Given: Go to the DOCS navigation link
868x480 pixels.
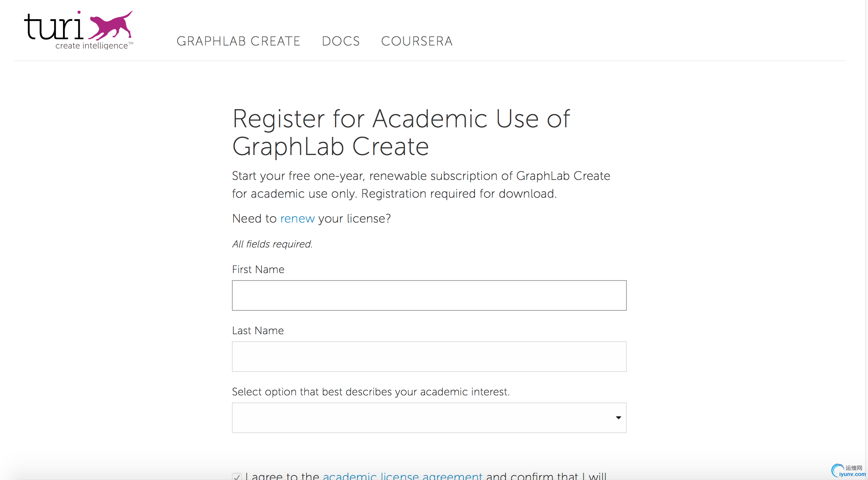Looking at the screenshot, I should pyautogui.click(x=341, y=41).
